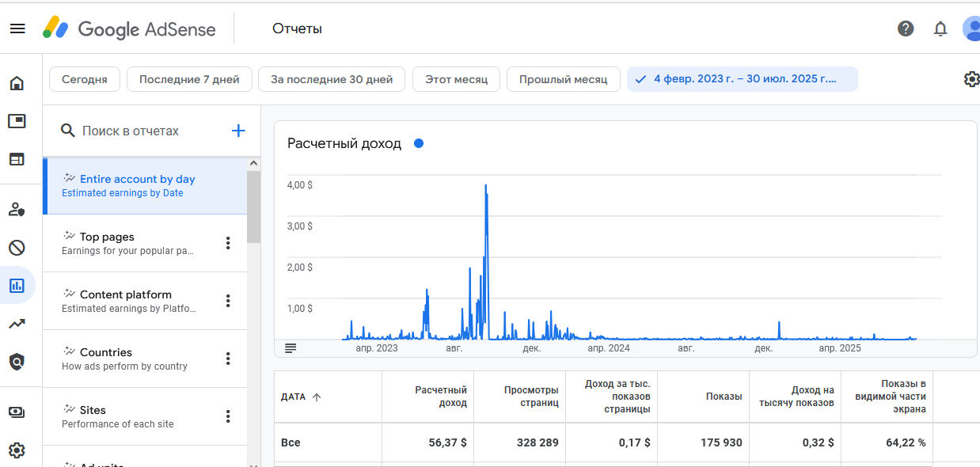The height and width of the screenshot is (467, 980).
Task: Add a new report with the plus icon
Action: [x=238, y=131]
